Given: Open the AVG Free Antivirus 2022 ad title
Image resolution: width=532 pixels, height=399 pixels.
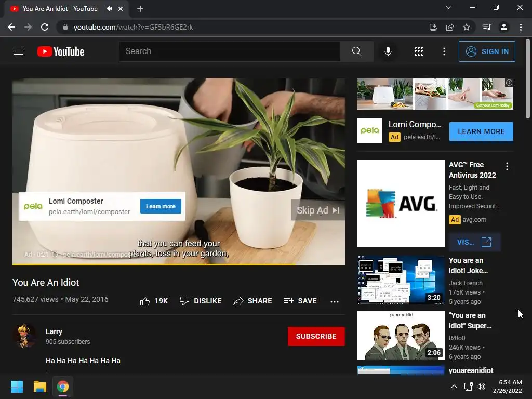Looking at the screenshot, I should point(472,170).
